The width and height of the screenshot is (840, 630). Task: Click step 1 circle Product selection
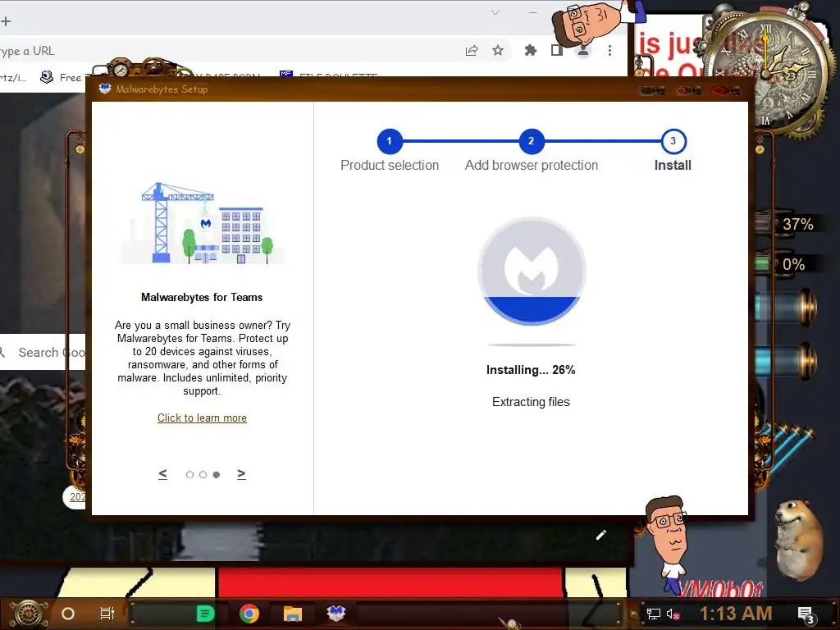(390, 141)
